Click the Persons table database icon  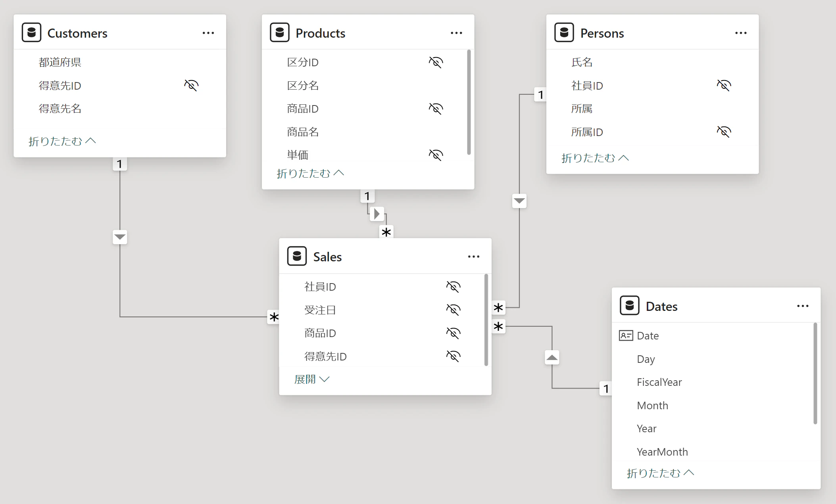coord(564,33)
